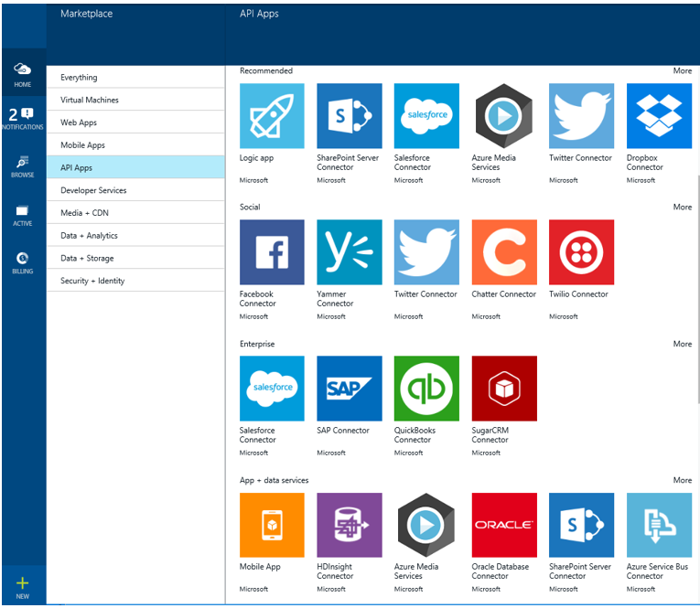Screen dimensions: 700x608
Task: Open the Mobile Apps category
Action: [x=135, y=145]
